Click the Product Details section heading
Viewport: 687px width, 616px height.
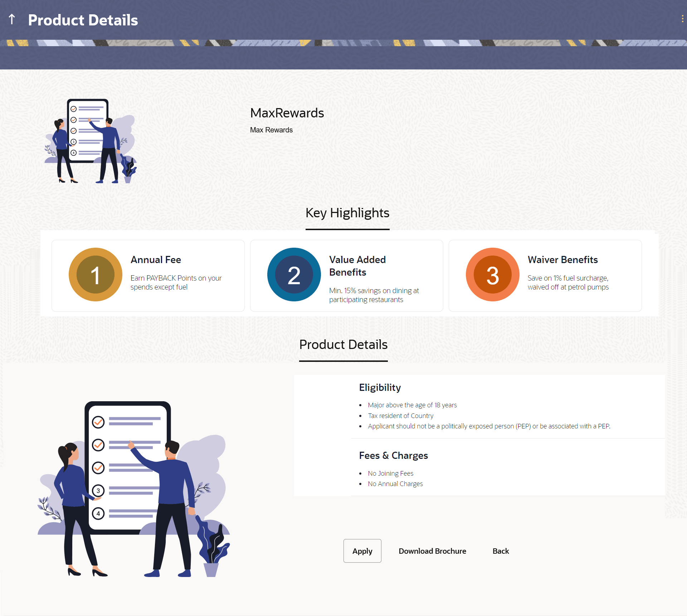point(343,345)
